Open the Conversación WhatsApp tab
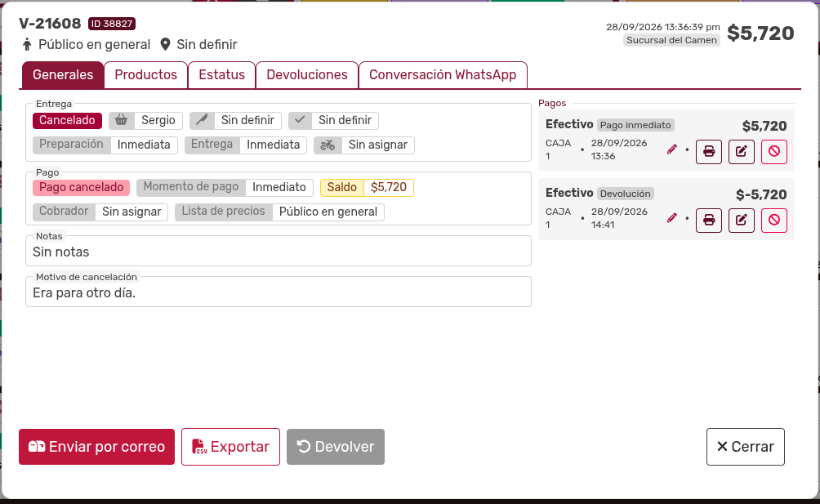This screenshot has height=504, width=820. pos(443,75)
